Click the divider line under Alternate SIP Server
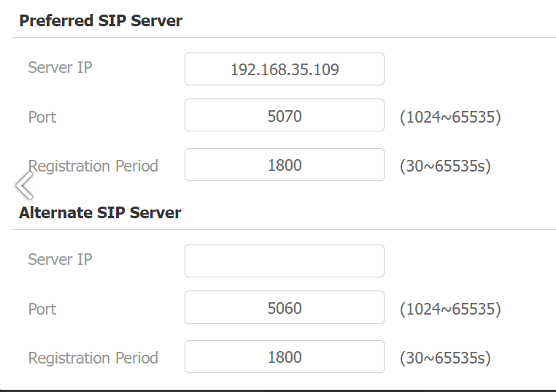This screenshot has width=556, height=392. (284, 229)
